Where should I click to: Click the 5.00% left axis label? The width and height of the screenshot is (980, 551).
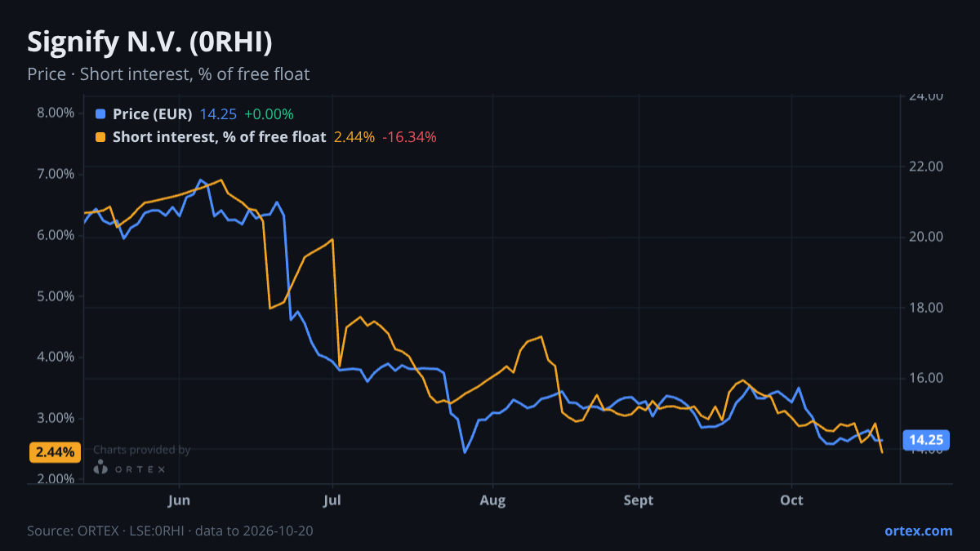tap(56, 296)
